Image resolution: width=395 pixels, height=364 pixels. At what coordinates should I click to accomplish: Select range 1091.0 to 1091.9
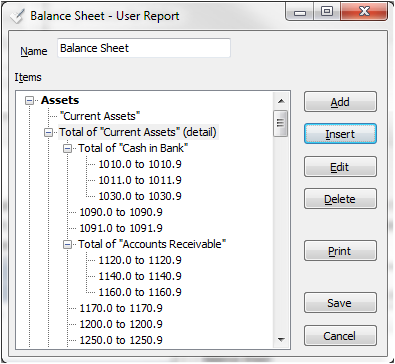(121, 228)
